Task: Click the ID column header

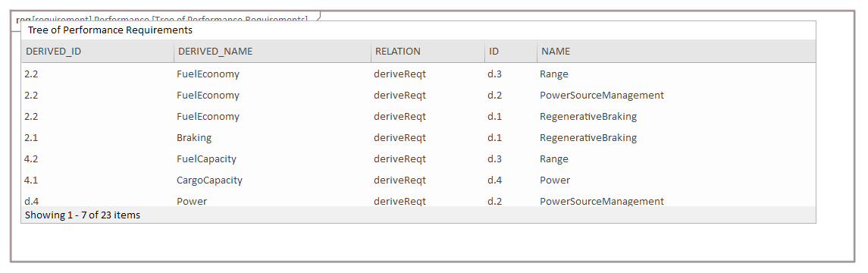Action: [494, 52]
